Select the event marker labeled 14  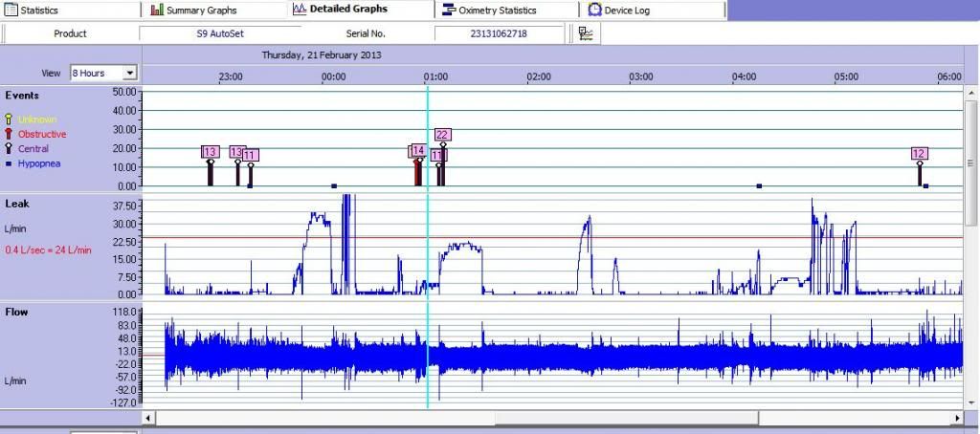pyautogui.click(x=418, y=150)
